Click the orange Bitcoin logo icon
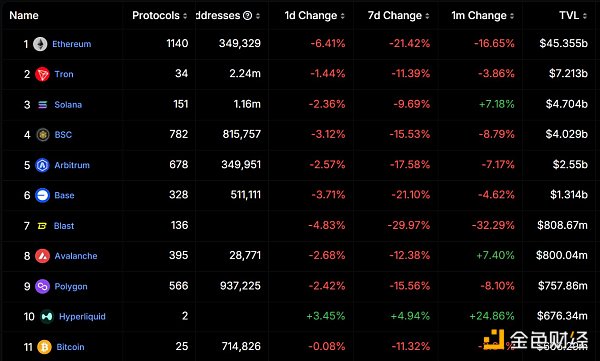The image size is (600, 361). click(x=44, y=347)
